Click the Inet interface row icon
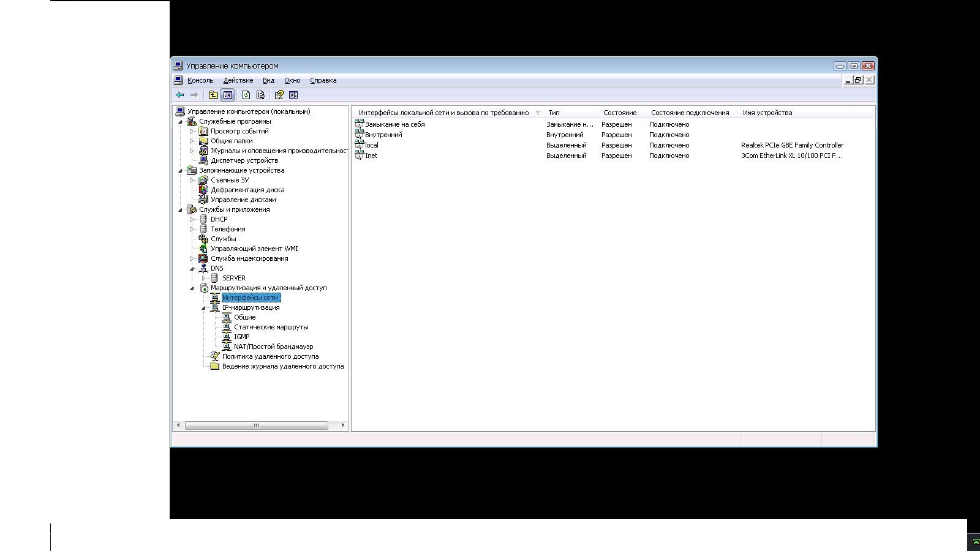The width and height of the screenshot is (980, 551). [x=360, y=156]
